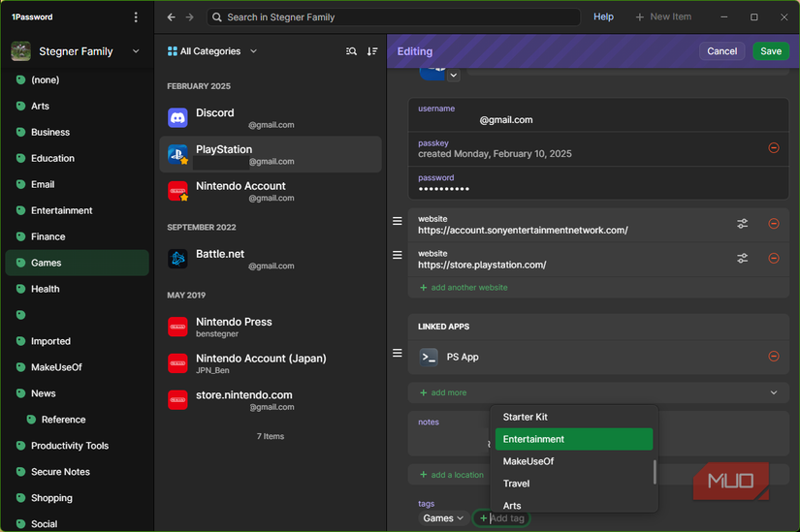The width and height of the screenshot is (800, 532).
Task: Click the back navigation arrow
Action: 172,17
